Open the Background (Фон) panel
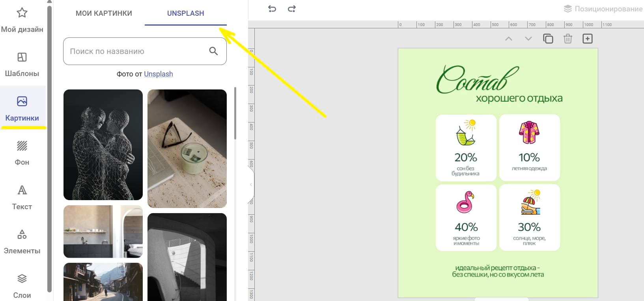This screenshot has width=644, height=301. click(22, 153)
